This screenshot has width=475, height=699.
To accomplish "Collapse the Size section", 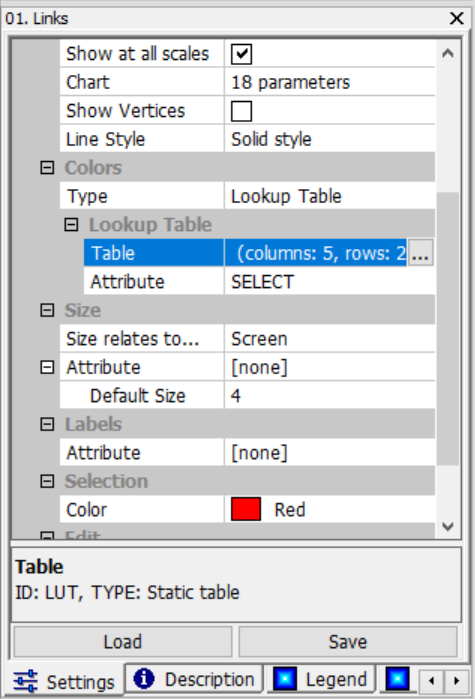I will coord(47,310).
